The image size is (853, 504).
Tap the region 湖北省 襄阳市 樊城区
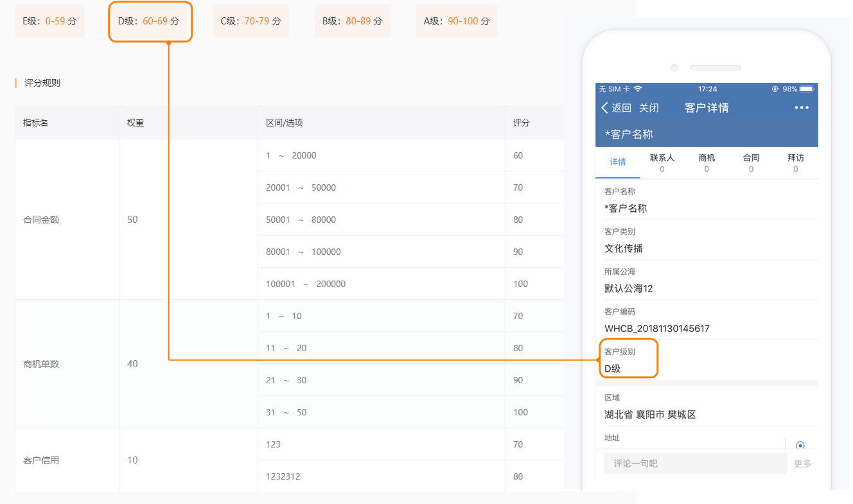[651, 415]
